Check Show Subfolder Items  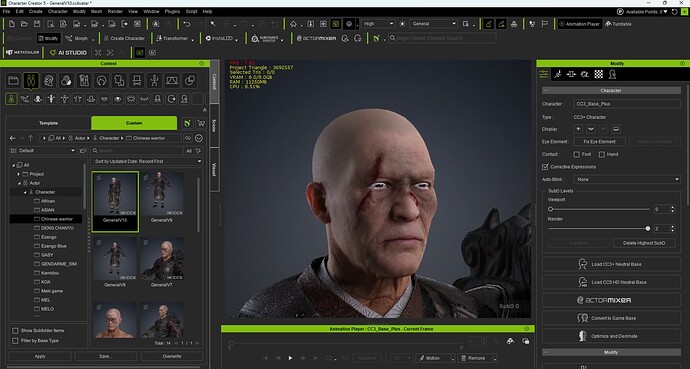pos(15,331)
